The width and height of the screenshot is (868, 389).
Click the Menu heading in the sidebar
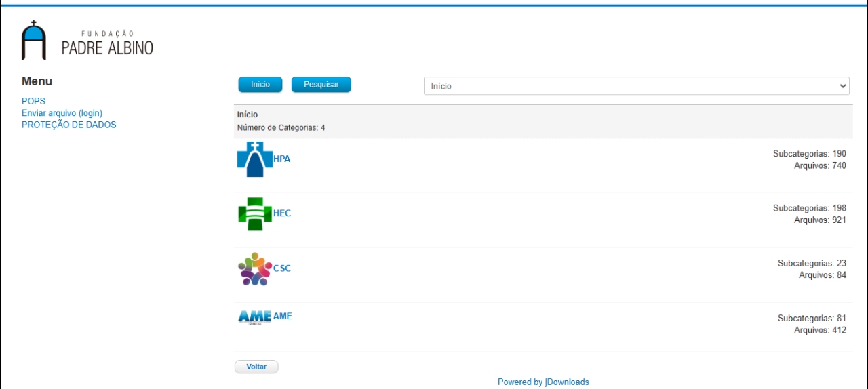click(x=37, y=81)
